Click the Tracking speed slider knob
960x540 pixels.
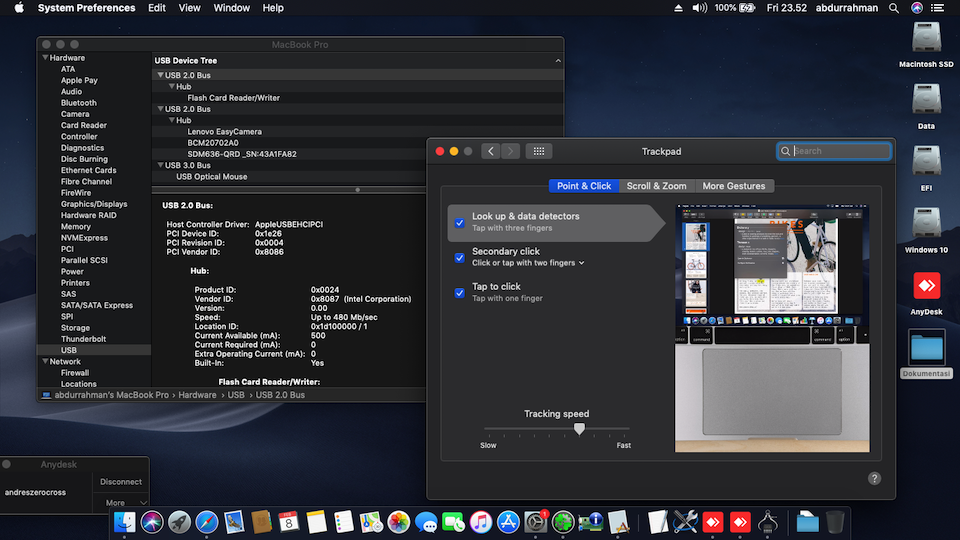[579, 429]
